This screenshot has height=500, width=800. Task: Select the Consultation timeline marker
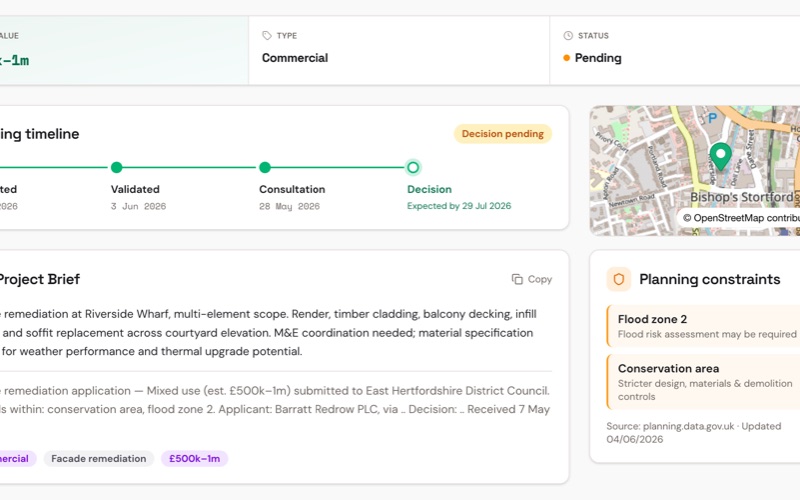pos(264,167)
